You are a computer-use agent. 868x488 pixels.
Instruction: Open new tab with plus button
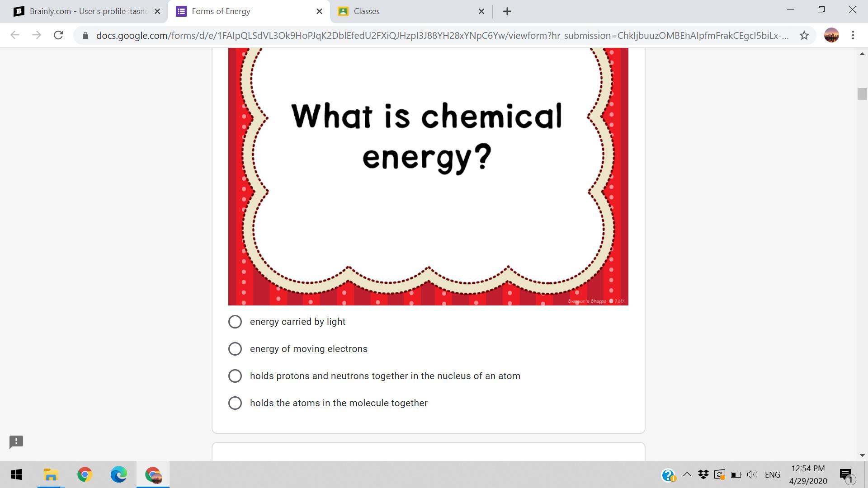tap(507, 11)
